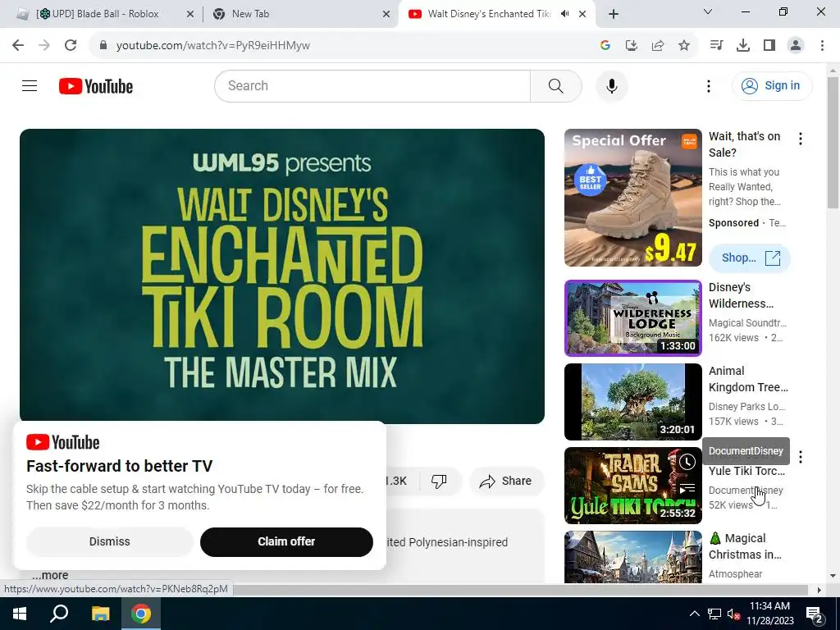Select the URL in address bar

(x=213, y=46)
